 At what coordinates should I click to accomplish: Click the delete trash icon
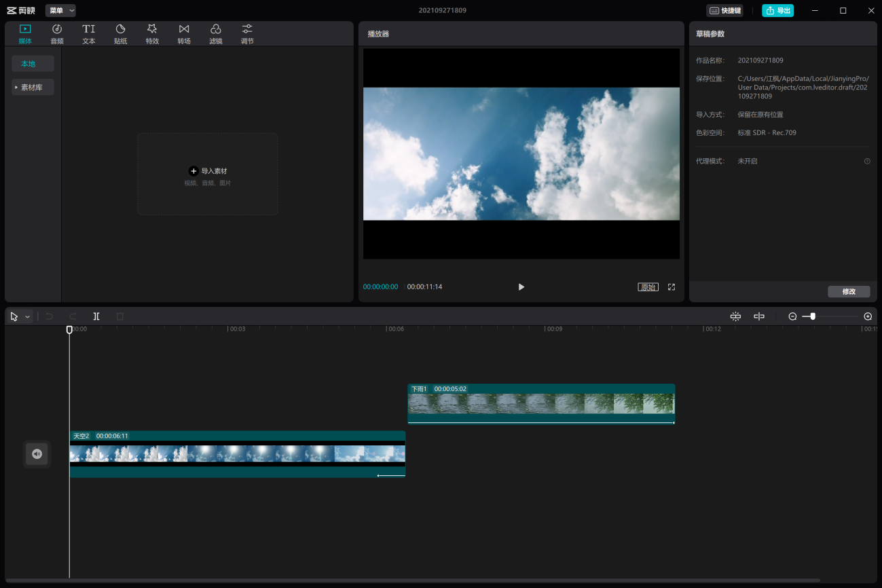(x=120, y=316)
